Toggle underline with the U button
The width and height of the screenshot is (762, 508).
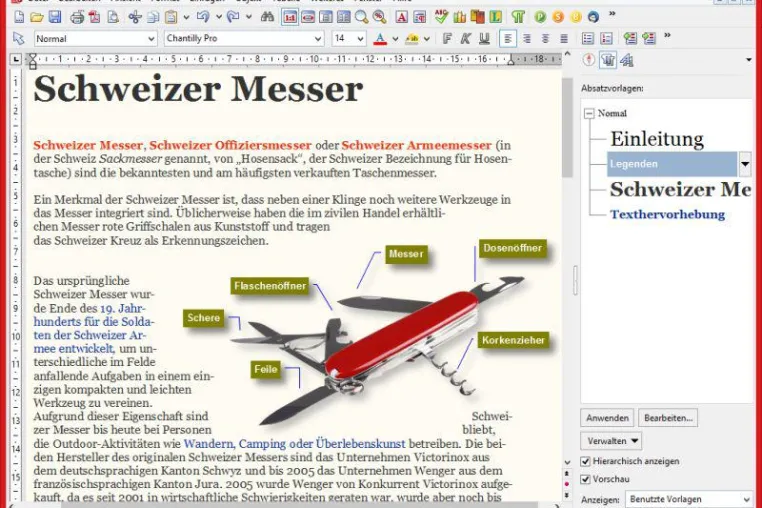484,38
